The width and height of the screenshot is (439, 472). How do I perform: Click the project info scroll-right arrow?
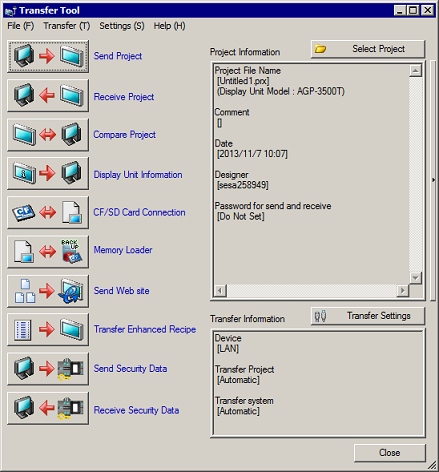(x=403, y=291)
